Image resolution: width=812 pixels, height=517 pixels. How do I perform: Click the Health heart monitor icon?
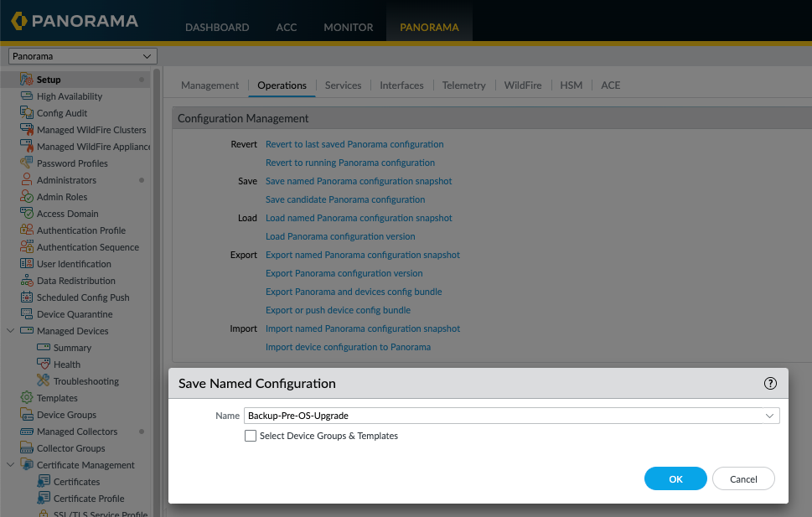44,364
